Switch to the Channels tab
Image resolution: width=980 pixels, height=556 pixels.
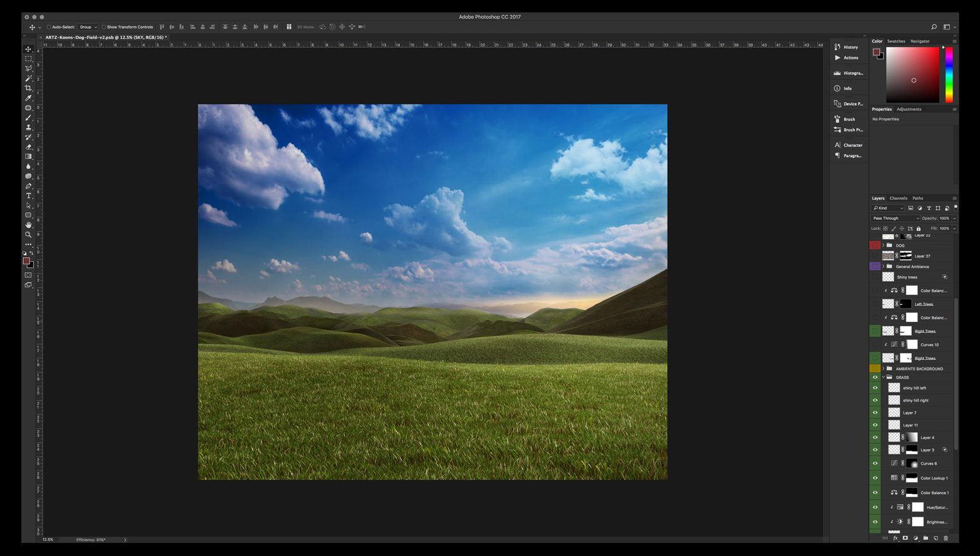click(898, 198)
